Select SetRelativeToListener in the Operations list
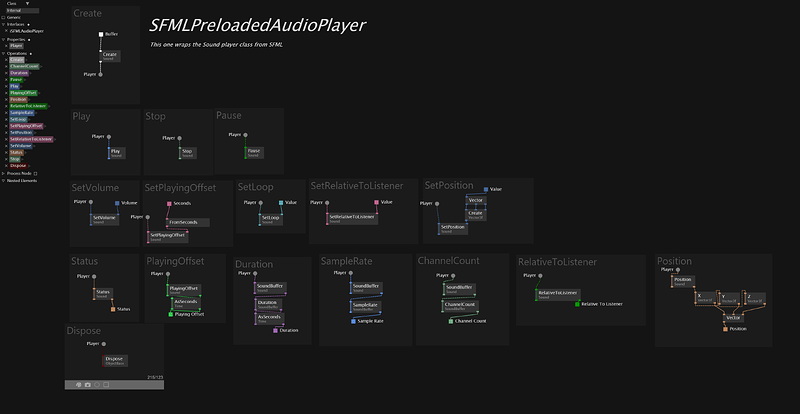This screenshot has width=800, height=414. click(x=31, y=139)
